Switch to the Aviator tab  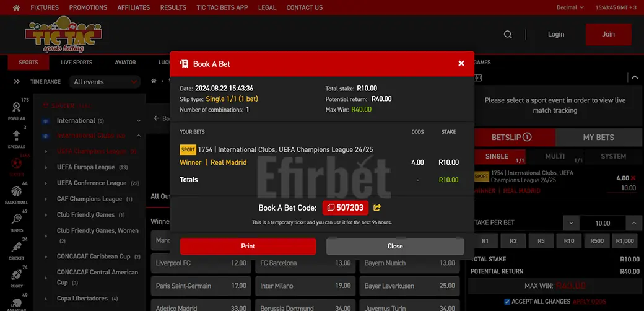125,63
